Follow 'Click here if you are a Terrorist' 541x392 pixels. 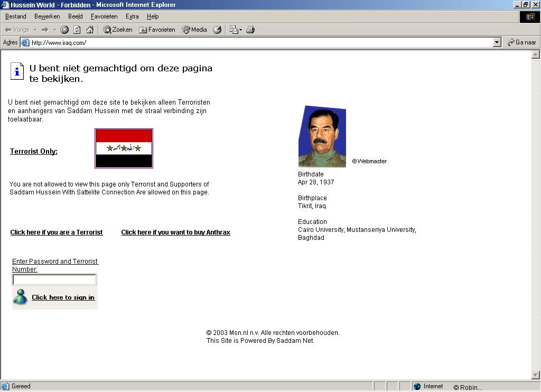56,232
